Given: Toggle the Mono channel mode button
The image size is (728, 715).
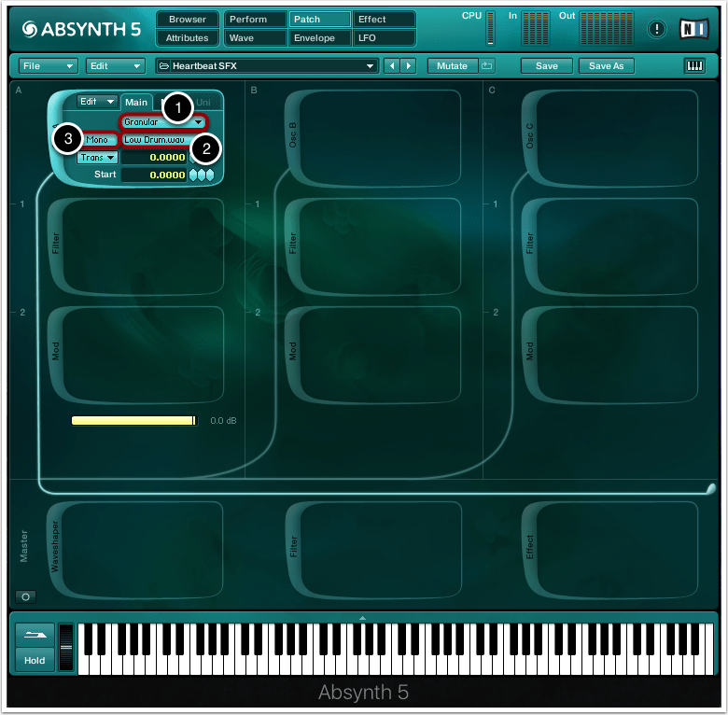Looking at the screenshot, I should click(99, 140).
